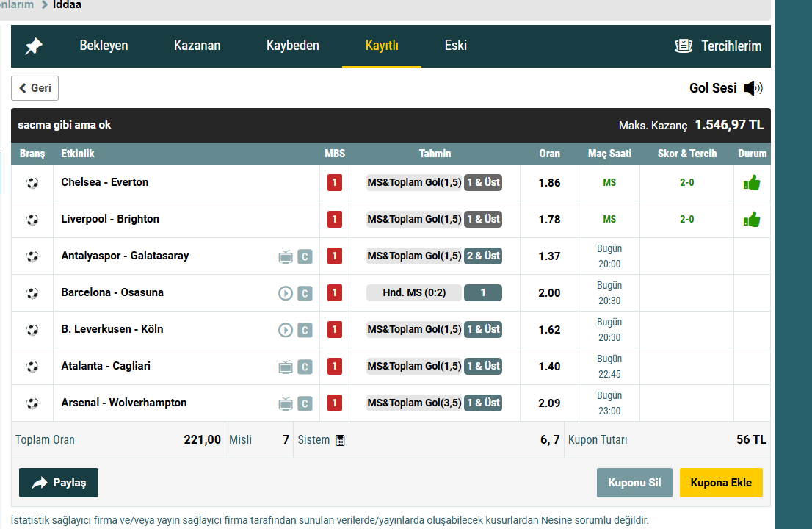Click the odds value 2.00
Viewport: 812px width, 529px height.
pos(549,292)
